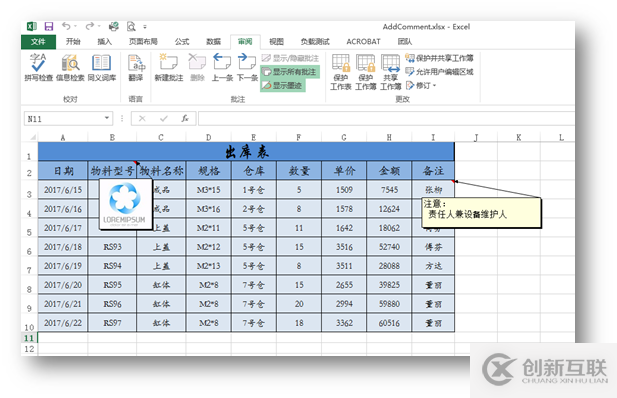Viewport: 617px width, 398px height.
Task: Open the quick access toolbar customize arrow
Action: [145, 27]
